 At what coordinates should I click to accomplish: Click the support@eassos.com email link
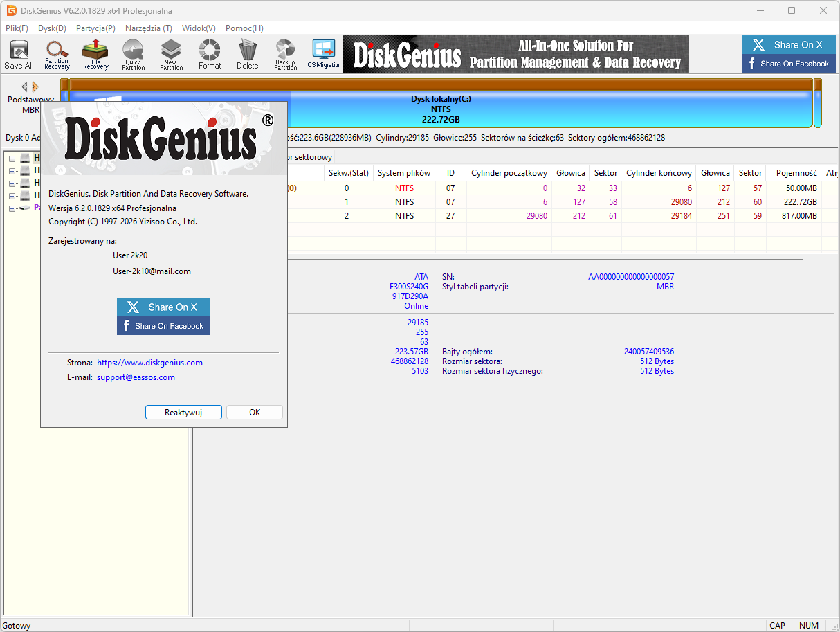pyautogui.click(x=136, y=377)
